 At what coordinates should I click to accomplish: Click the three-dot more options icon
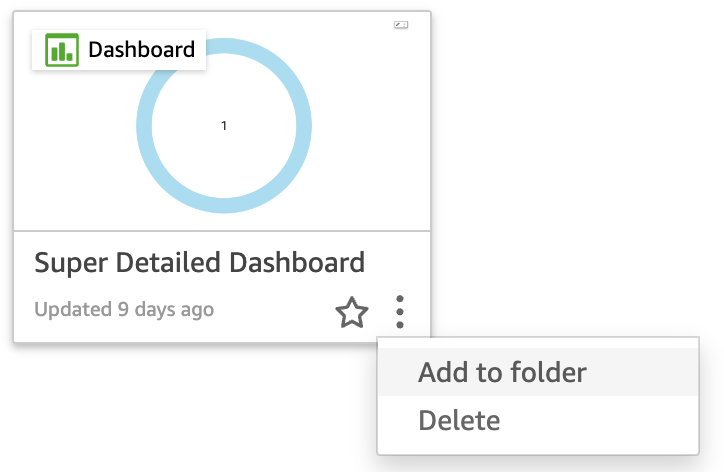coord(400,312)
